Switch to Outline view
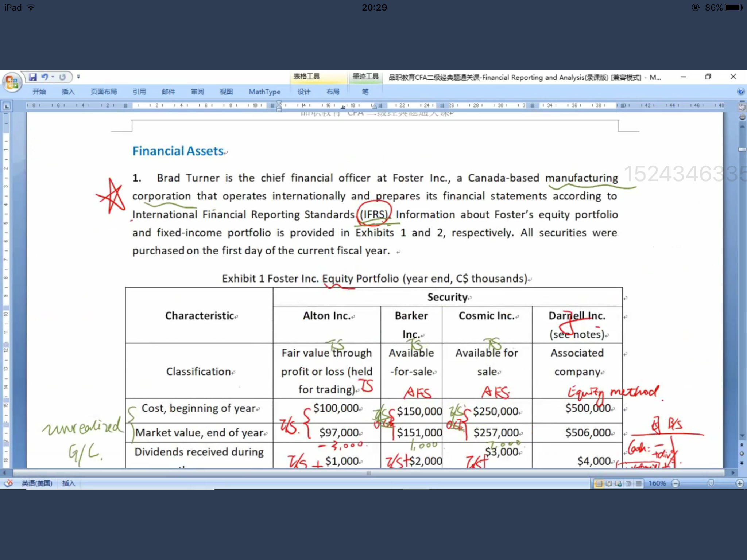The width and height of the screenshot is (747, 560). click(x=628, y=484)
